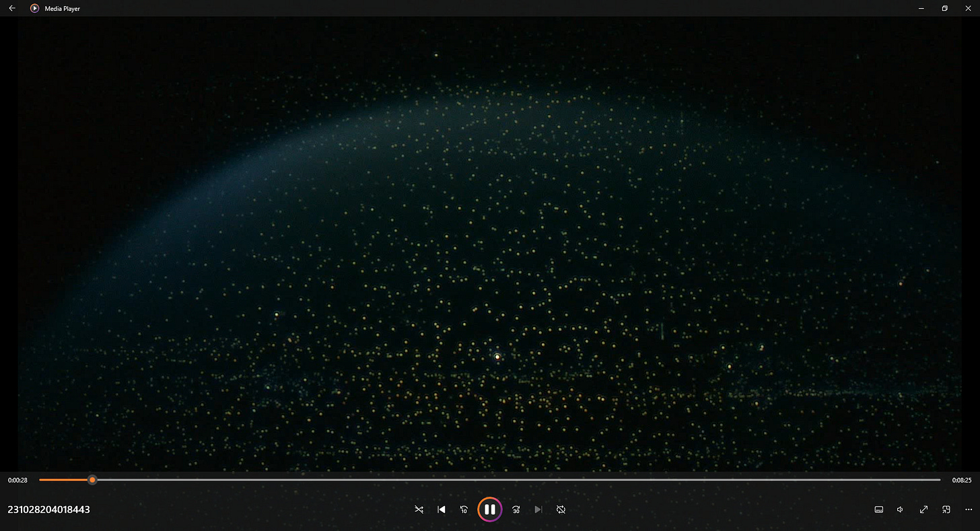Viewport: 980px width, 531px height.
Task: Enter full screen mode
Action: (x=923, y=509)
